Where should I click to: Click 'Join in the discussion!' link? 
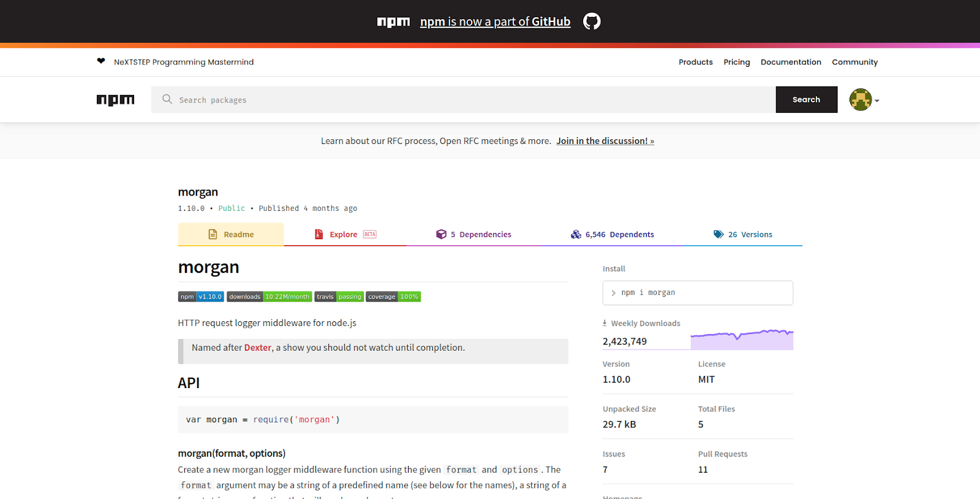point(605,141)
